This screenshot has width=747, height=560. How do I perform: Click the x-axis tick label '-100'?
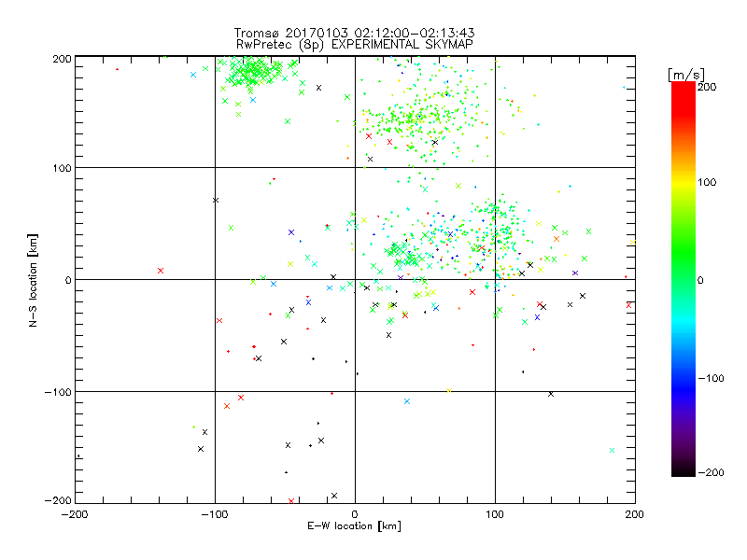pyautogui.click(x=215, y=514)
